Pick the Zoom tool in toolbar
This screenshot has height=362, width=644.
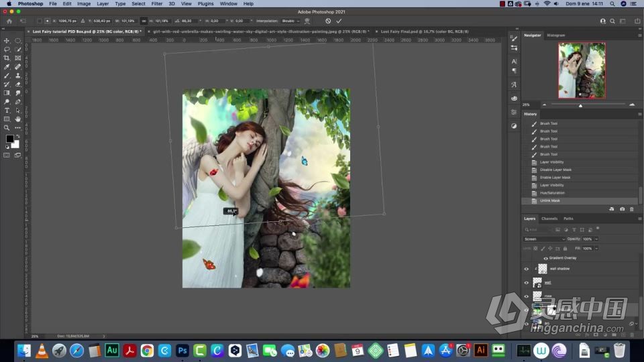pyautogui.click(x=7, y=127)
